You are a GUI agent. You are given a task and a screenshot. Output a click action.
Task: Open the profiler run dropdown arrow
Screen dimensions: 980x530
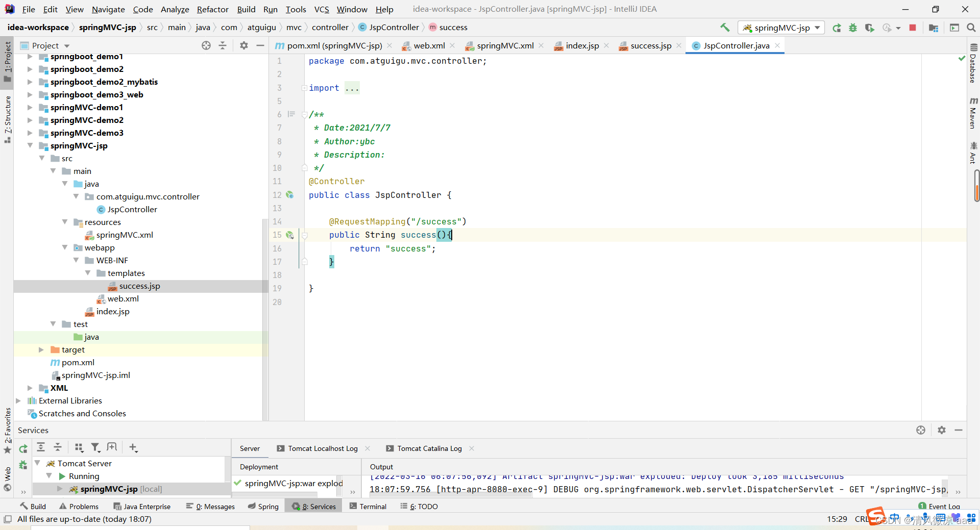[x=898, y=28]
